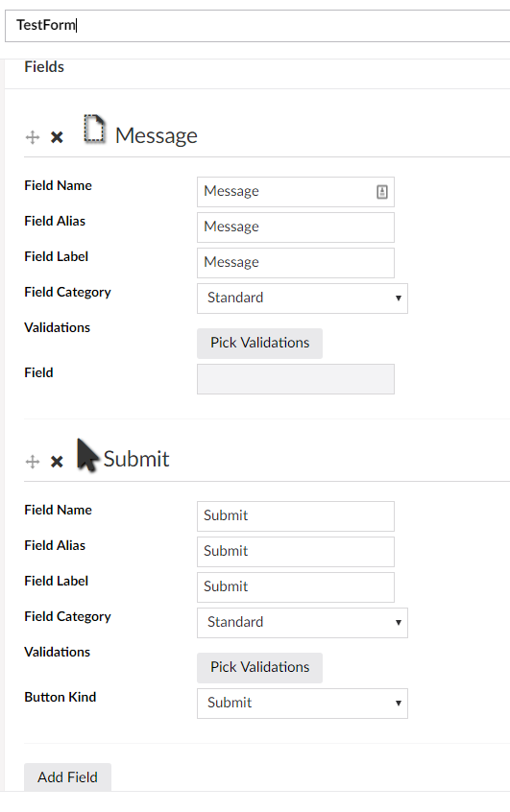This screenshot has width=510, height=812.
Task: Click the Add Field button
Action: 67,776
